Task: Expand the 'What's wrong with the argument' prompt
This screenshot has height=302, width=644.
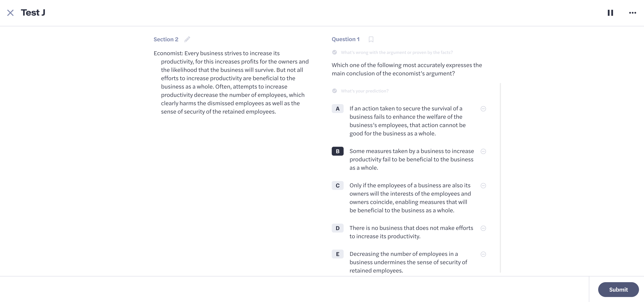Action: (396, 52)
